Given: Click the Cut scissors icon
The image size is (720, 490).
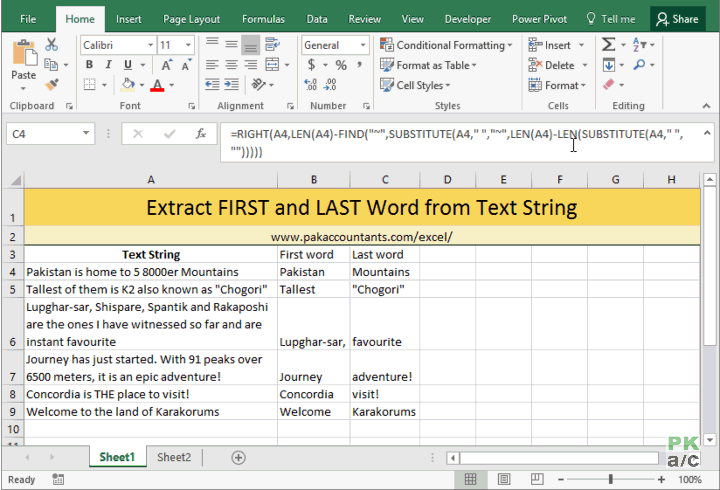Looking at the screenshot, I should (51, 45).
